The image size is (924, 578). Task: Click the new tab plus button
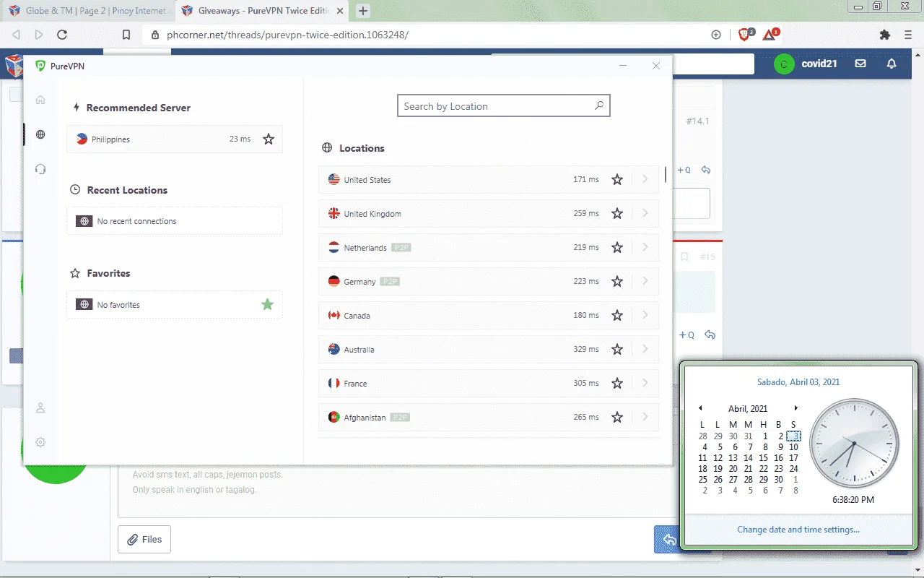(x=363, y=11)
